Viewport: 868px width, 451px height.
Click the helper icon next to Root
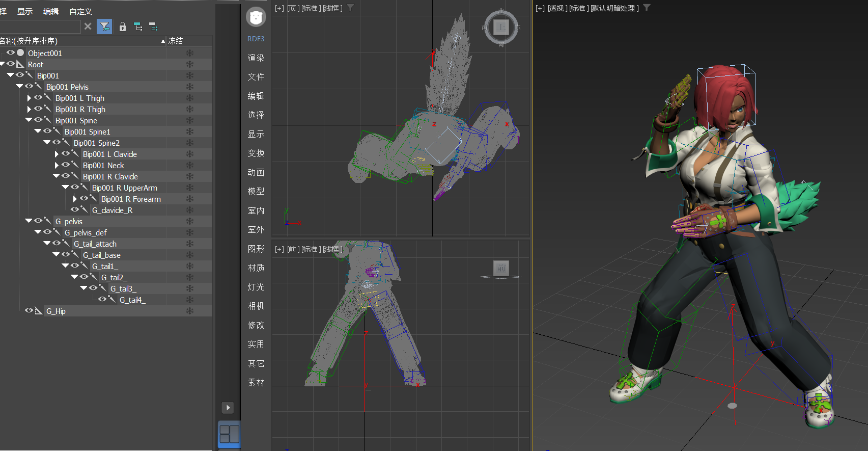(20, 64)
